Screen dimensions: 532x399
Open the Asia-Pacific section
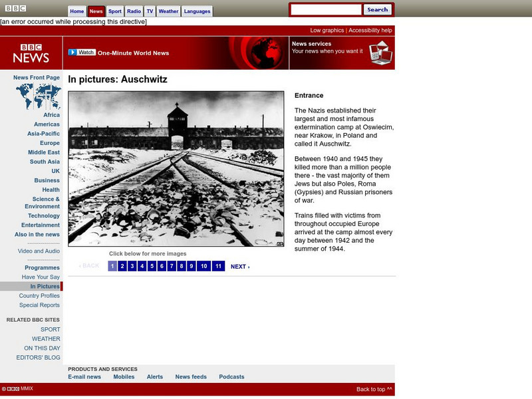pyautogui.click(x=43, y=134)
